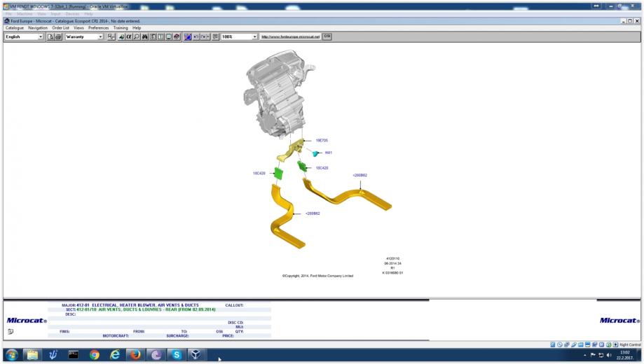Click the list toolbar icon before zoom box

point(215,36)
